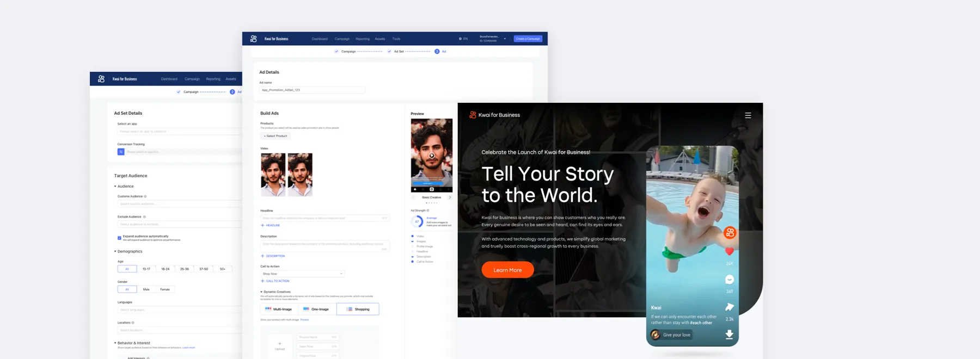Open Tools in Ad window navbar
Screen dimensions: 980x359
pos(396,39)
